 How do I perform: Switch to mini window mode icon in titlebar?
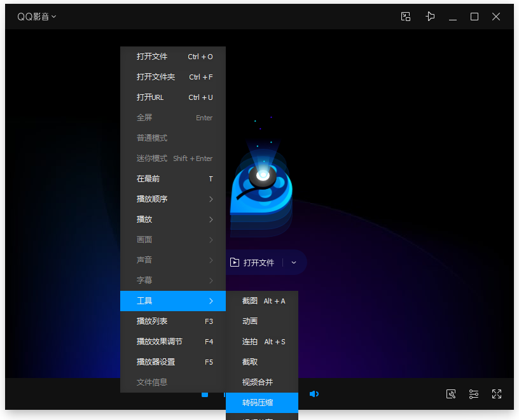pyautogui.click(x=406, y=17)
